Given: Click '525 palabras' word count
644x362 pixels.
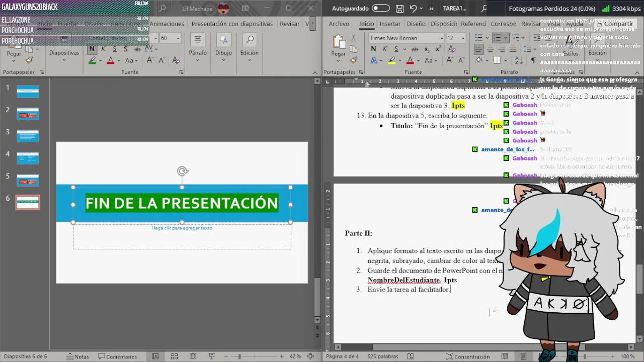Looking at the screenshot, I should click(x=383, y=356).
